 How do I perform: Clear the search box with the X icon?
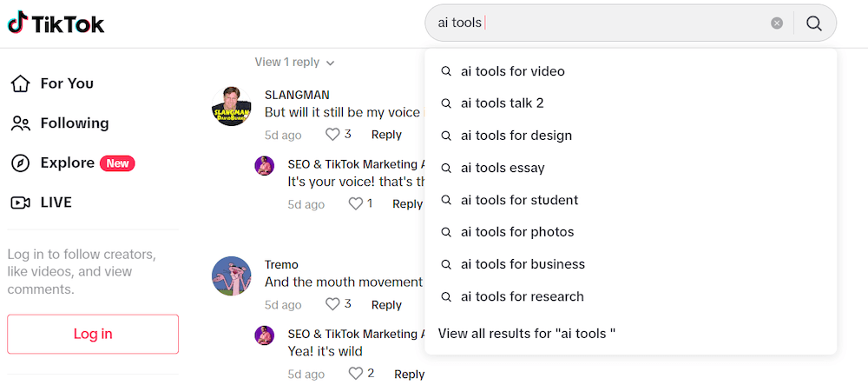[777, 23]
